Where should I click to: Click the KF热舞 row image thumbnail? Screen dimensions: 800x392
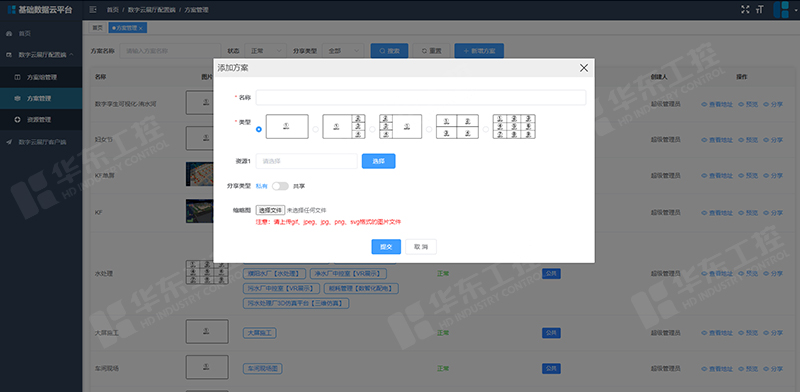pyautogui.click(x=199, y=174)
